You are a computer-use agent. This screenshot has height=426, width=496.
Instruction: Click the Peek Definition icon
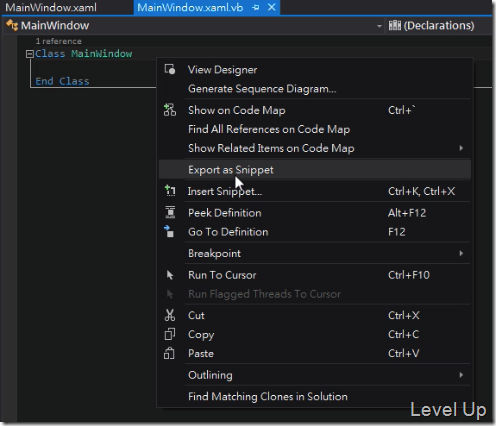[x=170, y=212]
